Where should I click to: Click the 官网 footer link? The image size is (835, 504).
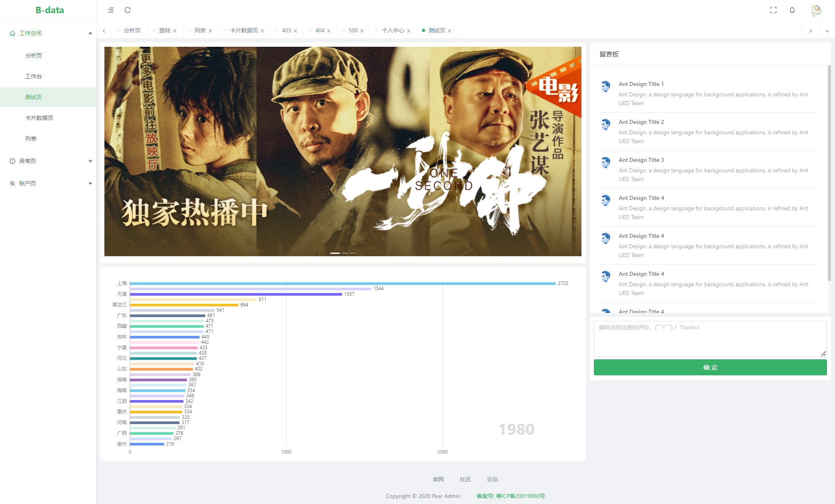(438, 479)
